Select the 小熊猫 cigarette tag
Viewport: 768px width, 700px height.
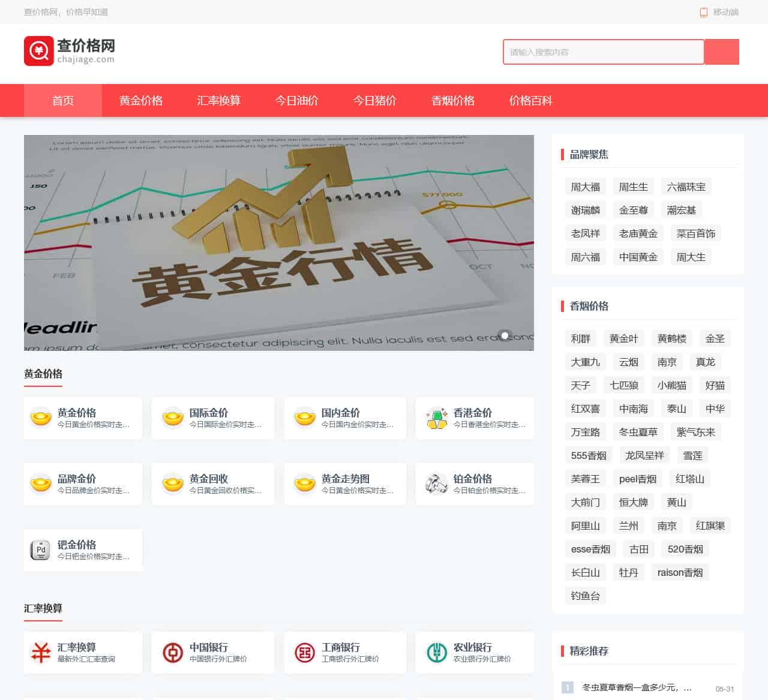pos(672,385)
